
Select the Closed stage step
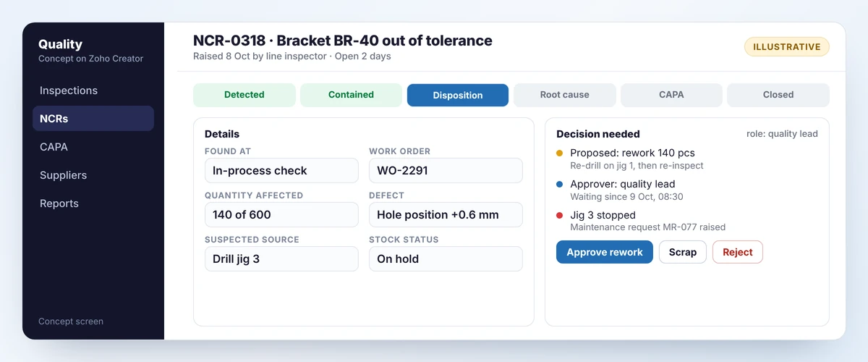point(778,95)
